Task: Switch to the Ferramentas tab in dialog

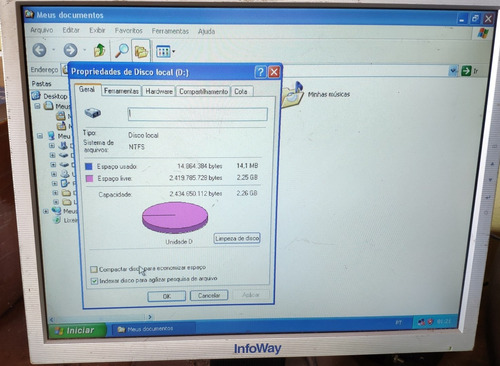Action: 121,91
